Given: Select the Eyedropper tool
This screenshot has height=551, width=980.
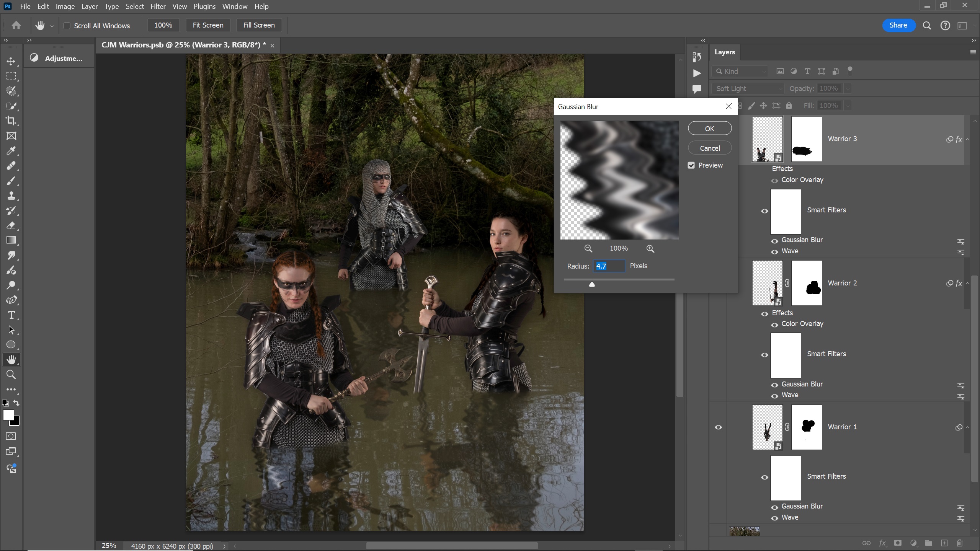Looking at the screenshot, I should pos(11,151).
